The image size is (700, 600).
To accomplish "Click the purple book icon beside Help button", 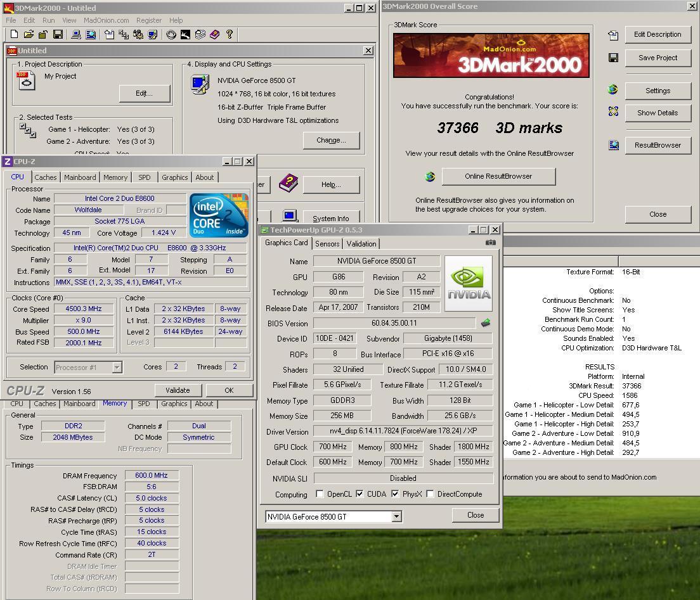I will pyautogui.click(x=288, y=183).
